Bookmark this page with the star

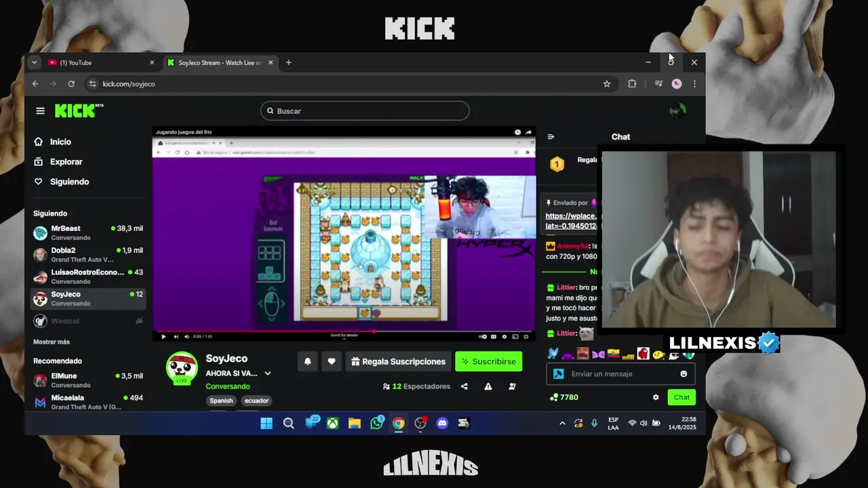607,84
